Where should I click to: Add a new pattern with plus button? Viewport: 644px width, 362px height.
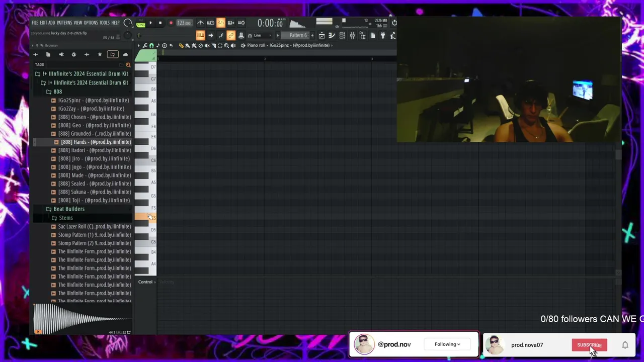pyautogui.click(x=312, y=35)
